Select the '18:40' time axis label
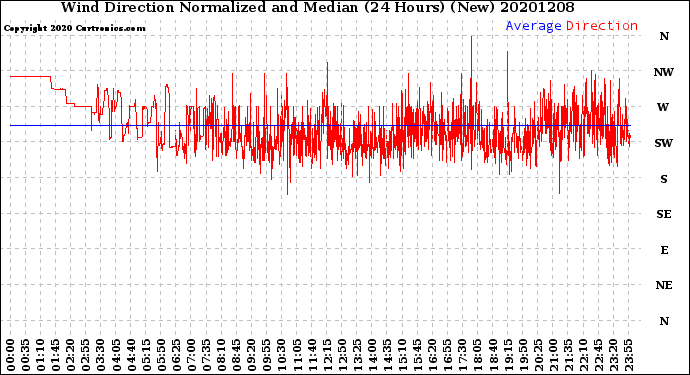The height and width of the screenshot is (375, 690). [493, 355]
